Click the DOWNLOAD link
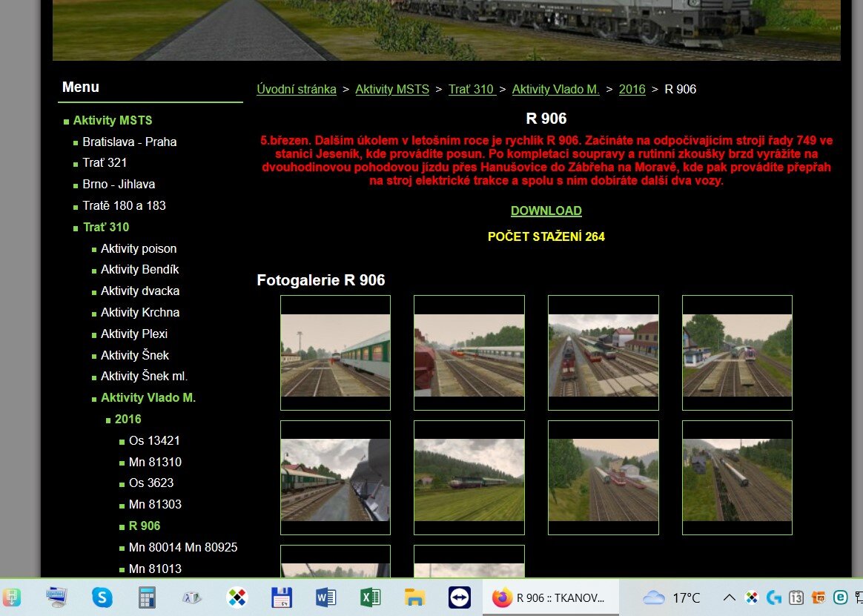Image resolution: width=863 pixels, height=616 pixels. pos(546,211)
